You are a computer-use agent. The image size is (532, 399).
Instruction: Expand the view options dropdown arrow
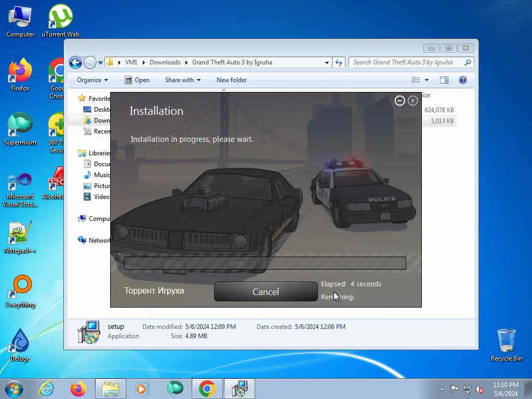(427, 80)
